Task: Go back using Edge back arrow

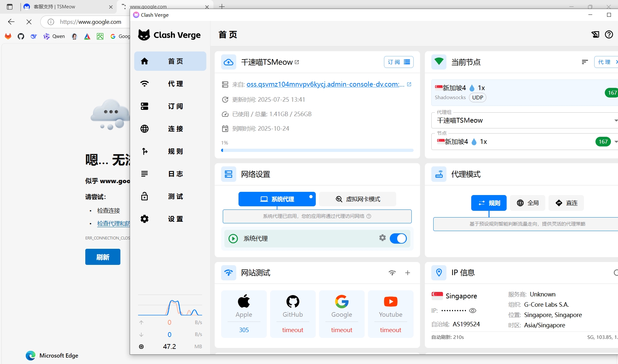Action: point(11,22)
